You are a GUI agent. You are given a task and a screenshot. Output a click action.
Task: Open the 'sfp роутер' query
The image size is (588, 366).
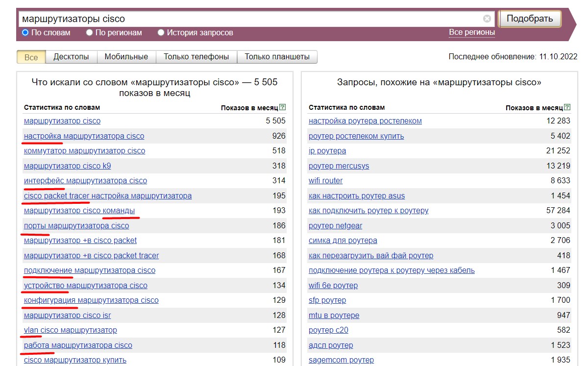click(x=327, y=300)
